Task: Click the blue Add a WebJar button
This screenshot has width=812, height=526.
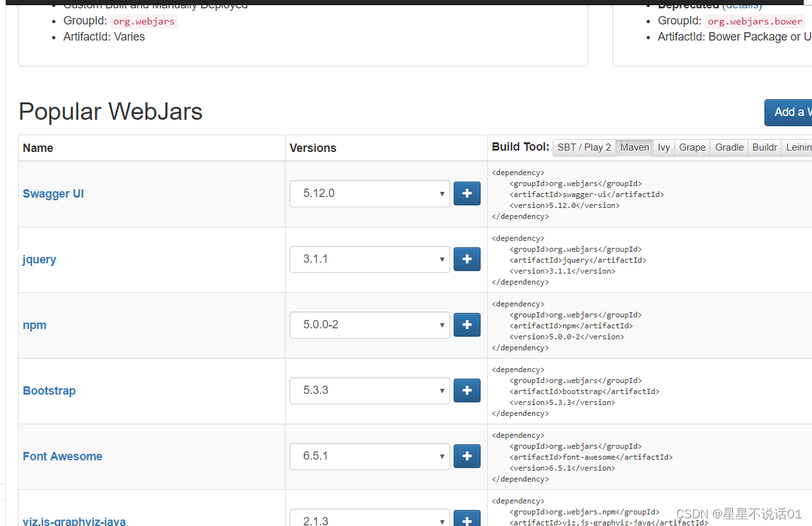Action: click(788, 113)
